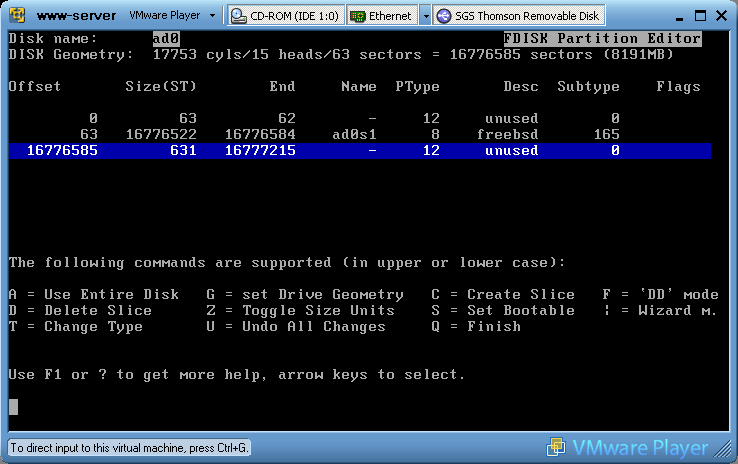Image resolution: width=738 pixels, height=464 pixels.
Task: Click the 'Q = Finish' command
Action: click(476, 327)
